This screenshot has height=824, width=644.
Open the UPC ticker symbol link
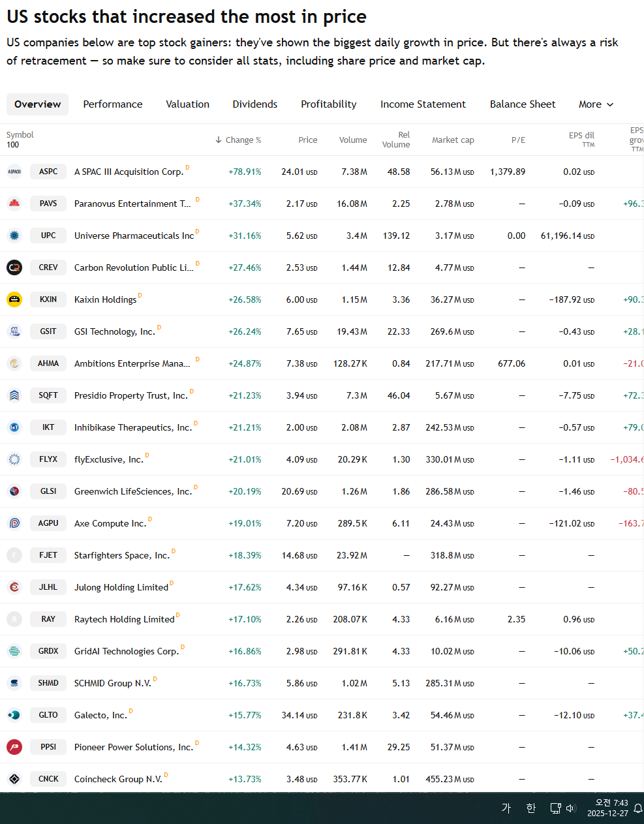48,236
